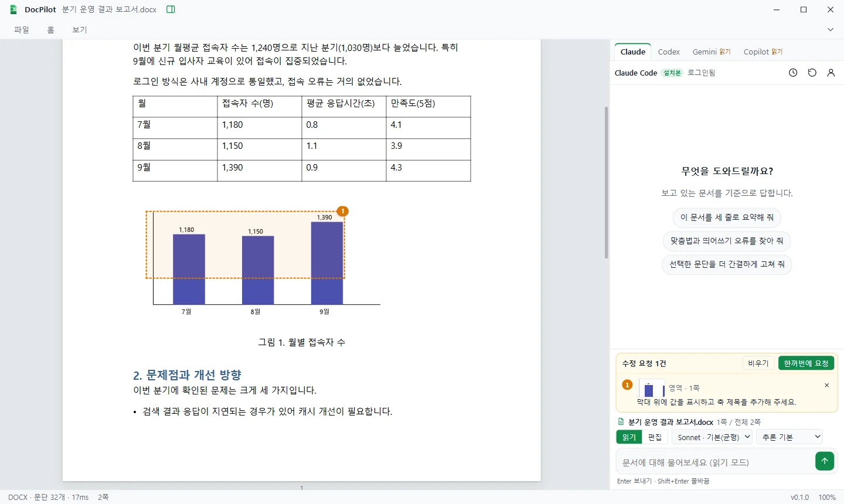Click the 평균 응답시간(초) table header cell

pyautogui.click(x=344, y=107)
